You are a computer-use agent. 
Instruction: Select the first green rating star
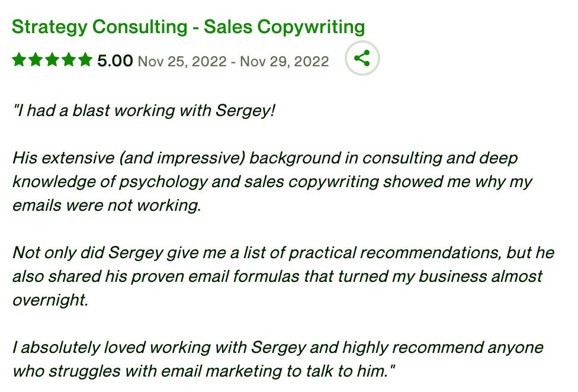(18, 59)
